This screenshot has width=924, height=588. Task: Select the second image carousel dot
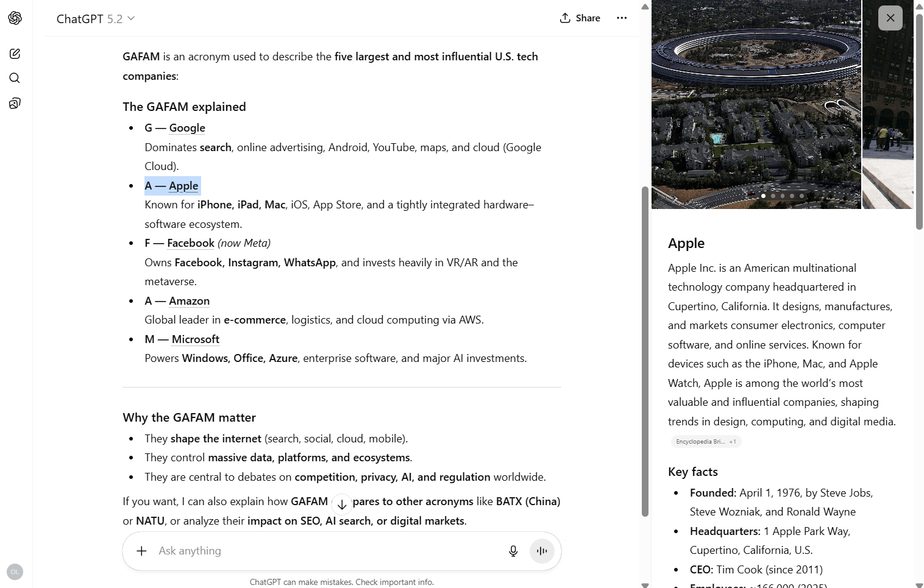[773, 196]
